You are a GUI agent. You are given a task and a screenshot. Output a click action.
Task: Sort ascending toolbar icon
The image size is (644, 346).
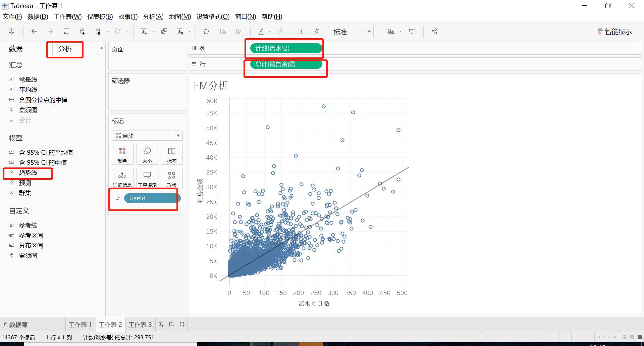click(x=222, y=31)
